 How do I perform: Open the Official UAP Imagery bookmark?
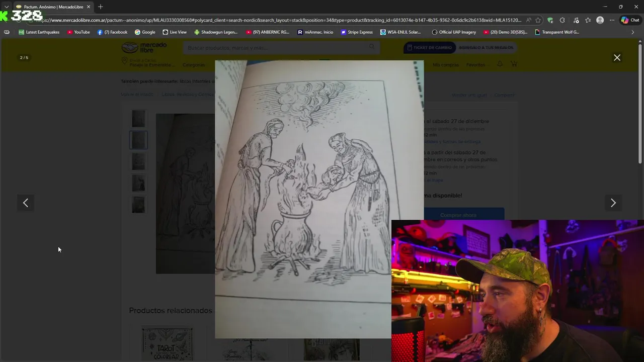click(x=454, y=32)
